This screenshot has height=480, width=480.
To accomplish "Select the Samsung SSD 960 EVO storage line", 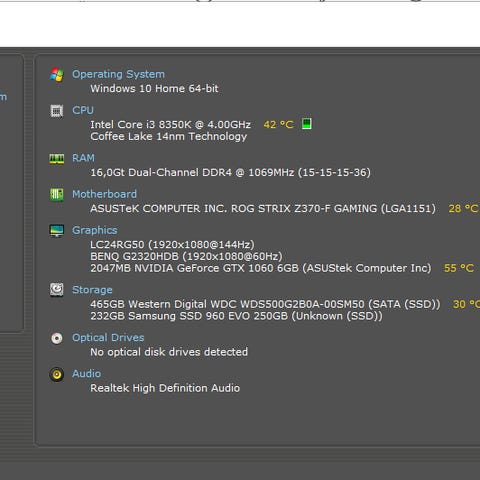I will click(x=236, y=316).
